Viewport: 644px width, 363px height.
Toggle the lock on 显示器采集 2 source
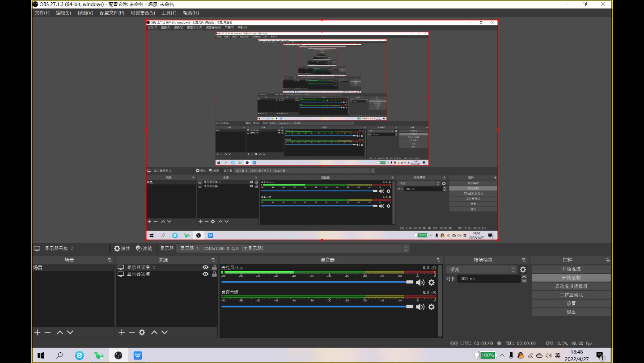coord(214,268)
